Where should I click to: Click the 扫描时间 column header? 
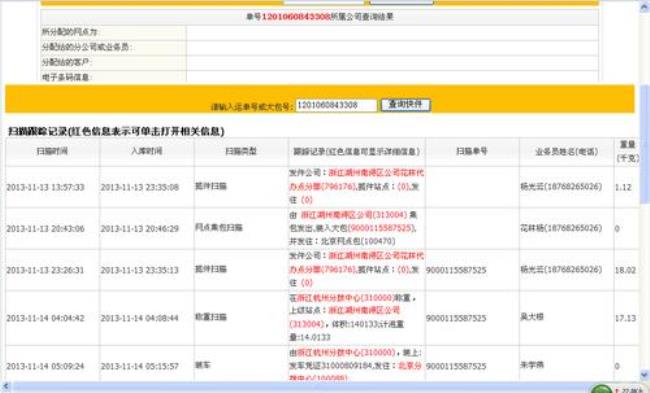tap(52, 151)
